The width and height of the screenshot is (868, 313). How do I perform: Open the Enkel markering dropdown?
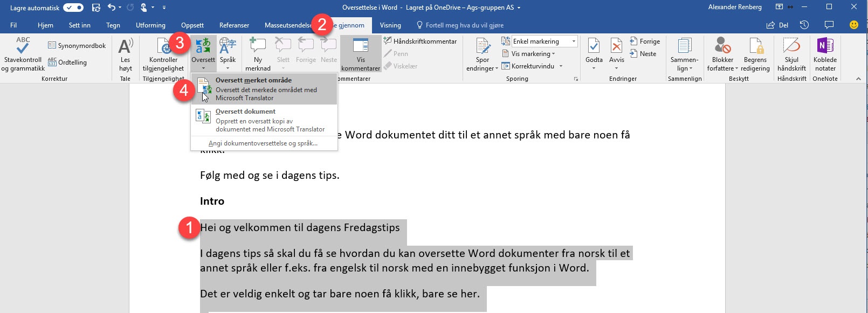[573, 41]
